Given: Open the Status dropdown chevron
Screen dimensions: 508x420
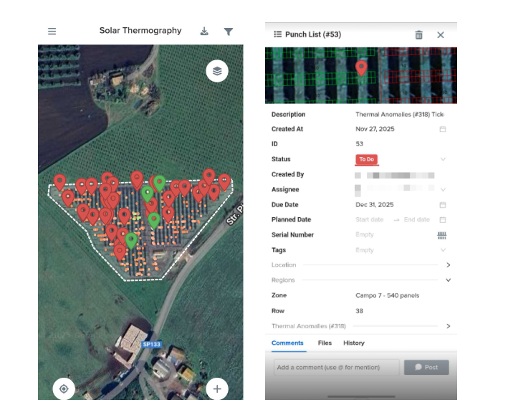Looking at the screenshot, I should pos(443,159).
